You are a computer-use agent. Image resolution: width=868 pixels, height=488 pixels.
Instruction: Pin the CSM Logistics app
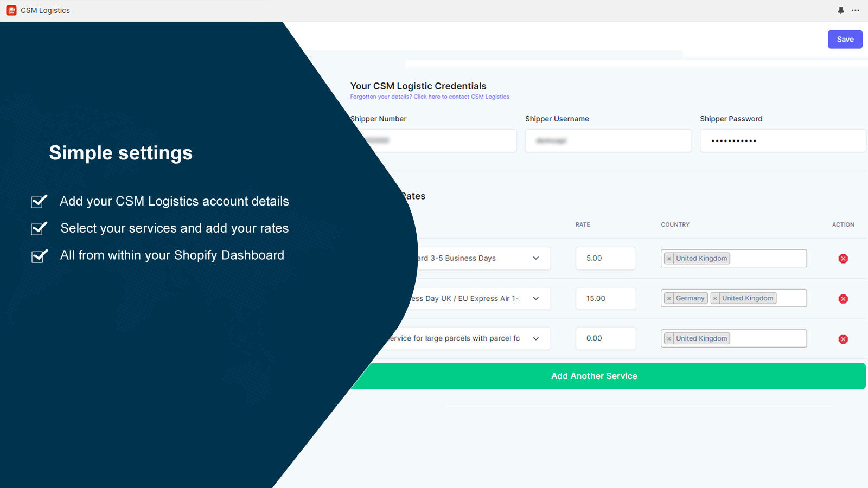coord(841,10)
